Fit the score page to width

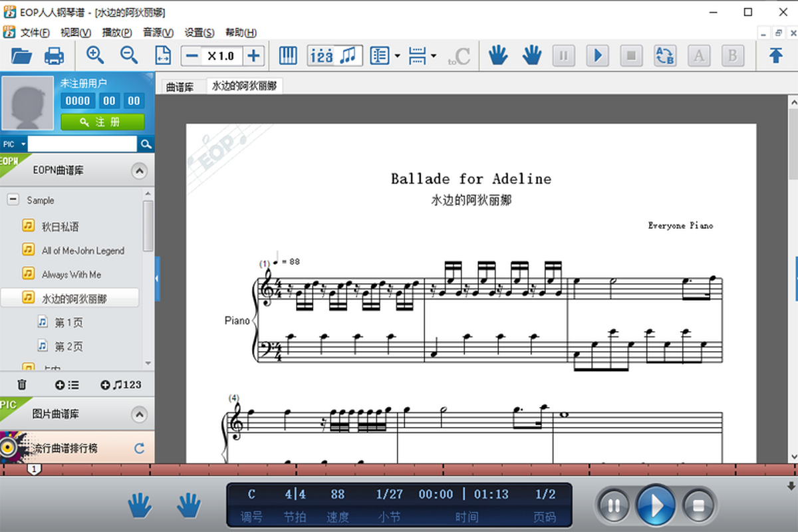point(163,56)
